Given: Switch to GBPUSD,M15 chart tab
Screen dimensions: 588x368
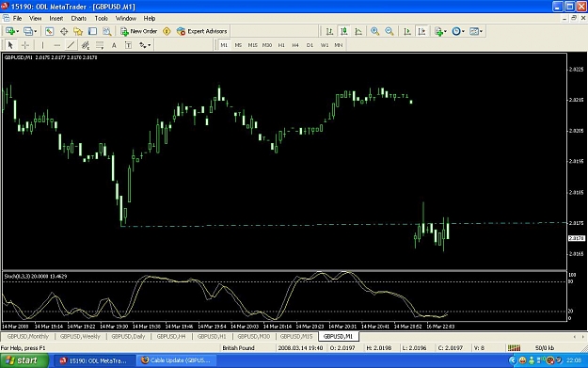Looking at the screenshot, I should pos(296,337).
